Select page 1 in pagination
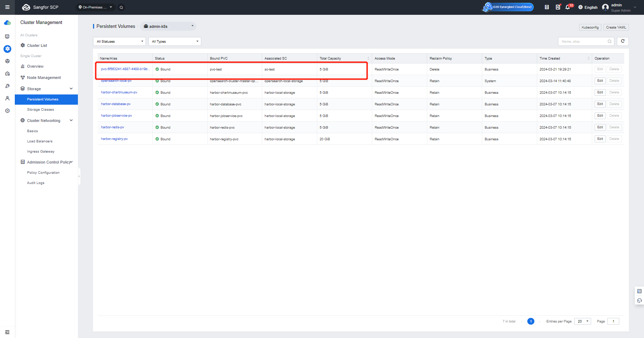 (x=531, y=321)
